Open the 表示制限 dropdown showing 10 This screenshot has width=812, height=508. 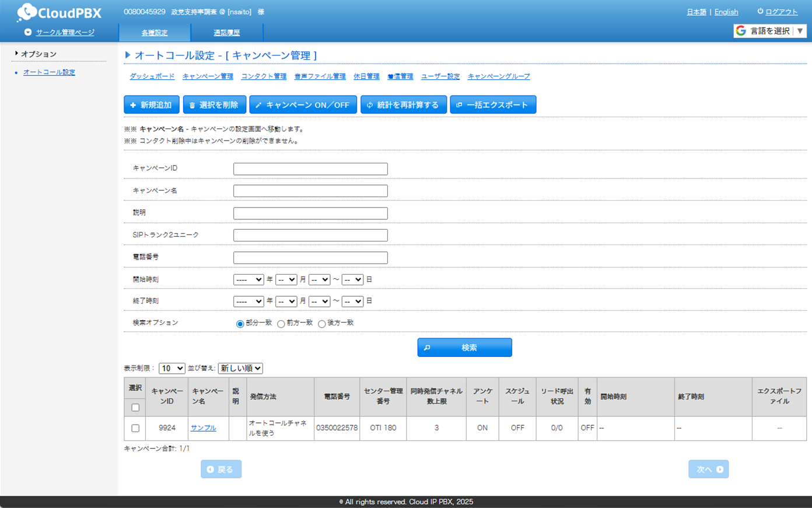click(171, 369)
